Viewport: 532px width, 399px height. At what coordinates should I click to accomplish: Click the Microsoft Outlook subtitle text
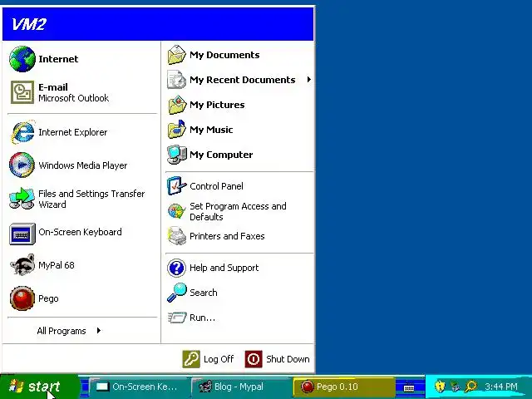pos(74,98)
